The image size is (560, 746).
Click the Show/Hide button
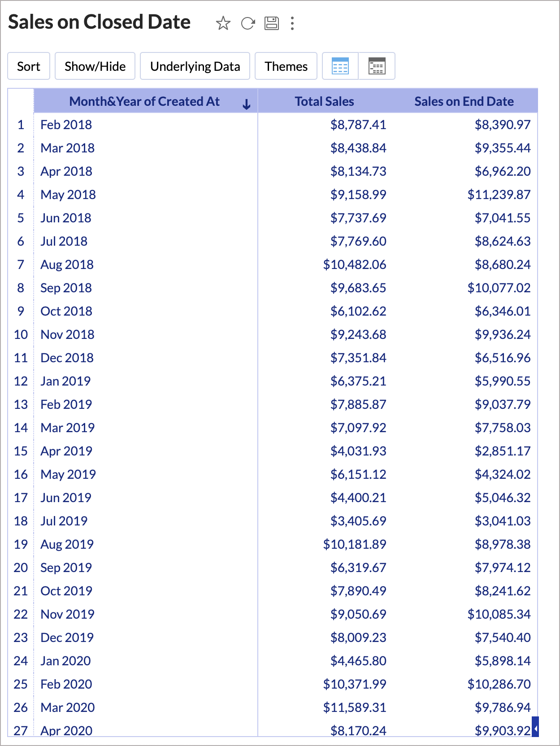coord(95,66)
